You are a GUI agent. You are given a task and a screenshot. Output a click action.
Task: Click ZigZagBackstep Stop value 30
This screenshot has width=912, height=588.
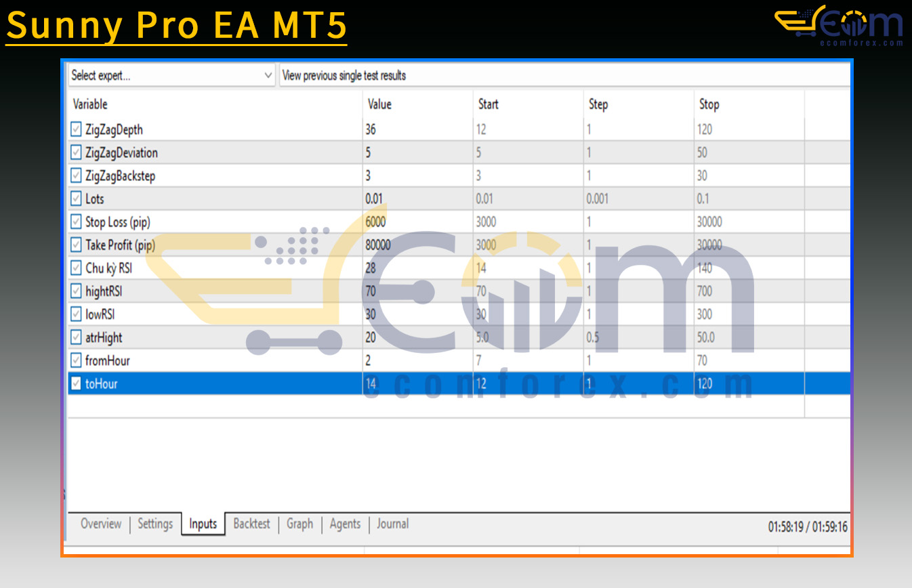(702, 175)
